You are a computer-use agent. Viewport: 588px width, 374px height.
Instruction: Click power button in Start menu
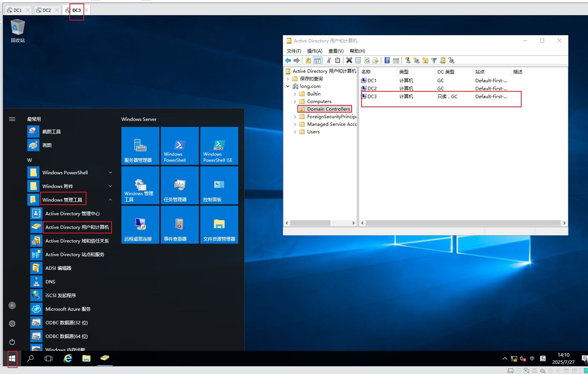[12, 342]
